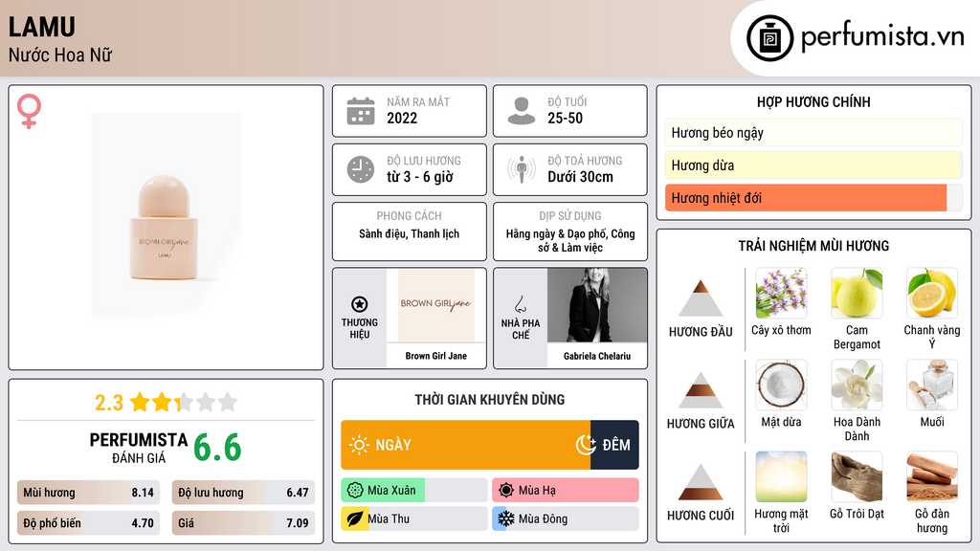Click the Độ phổ biến 4.70 score bar
980x551 pixels.
click(x=89, y=523)
